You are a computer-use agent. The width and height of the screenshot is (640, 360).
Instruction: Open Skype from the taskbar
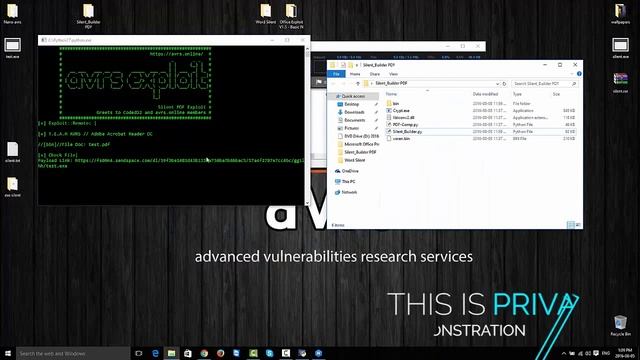(x=269, y=353)
